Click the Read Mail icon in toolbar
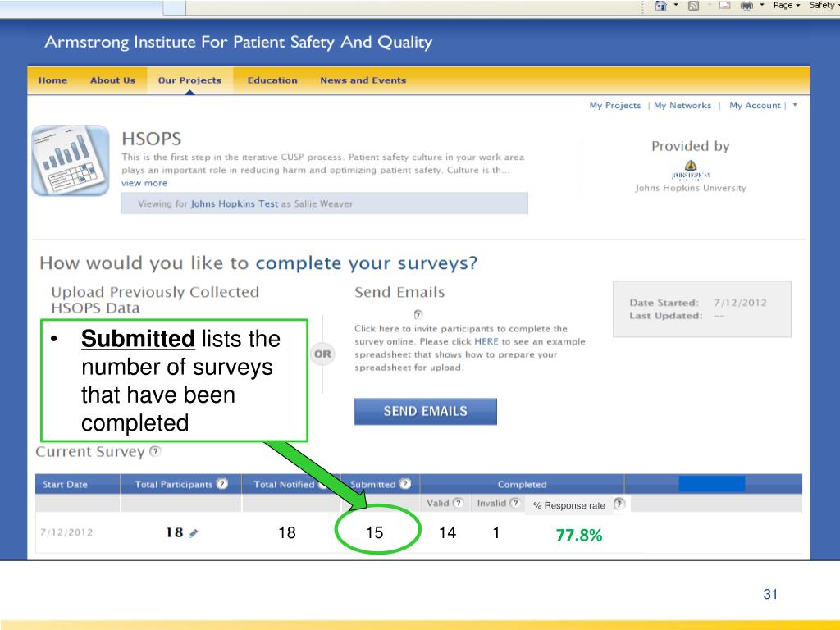Image resolution: width=840 pixels, height=630 pixels. click(725, 6)
